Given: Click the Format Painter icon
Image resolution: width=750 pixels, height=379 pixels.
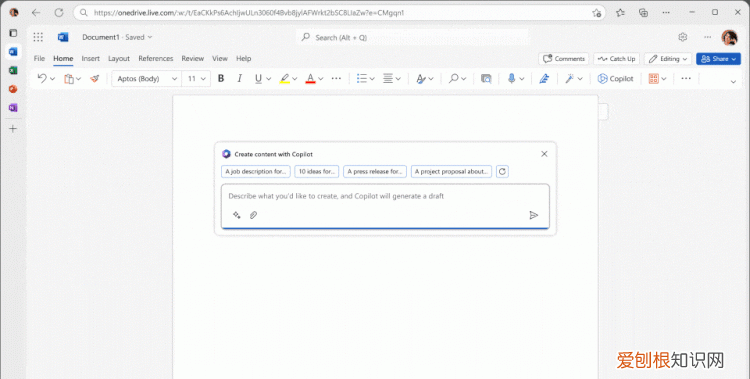Looking at the screenshot, I should click(95, 78).
